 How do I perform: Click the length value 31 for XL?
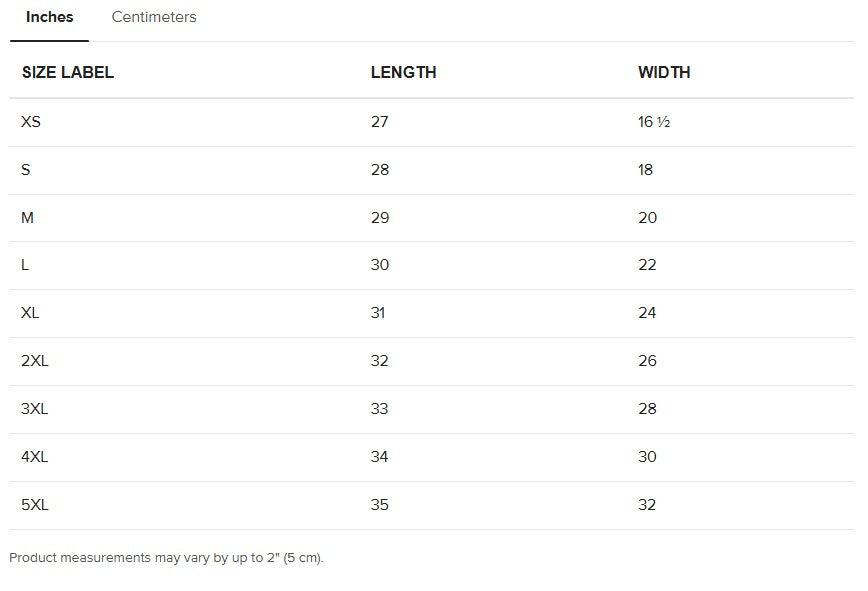click(x=378, y=313)
